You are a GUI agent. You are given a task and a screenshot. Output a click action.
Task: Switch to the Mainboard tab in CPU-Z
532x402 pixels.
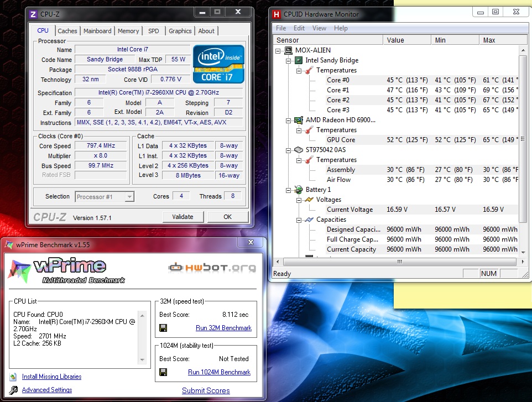coord(97,31)
